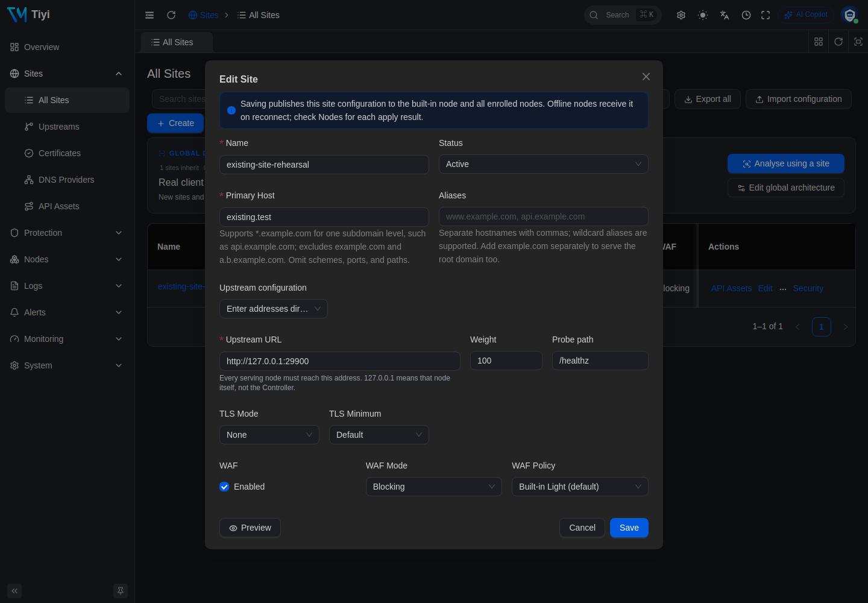Maximize tab content area icon
Image resolution: width=868 pixels, height=603 pixels.
[858, 42]
